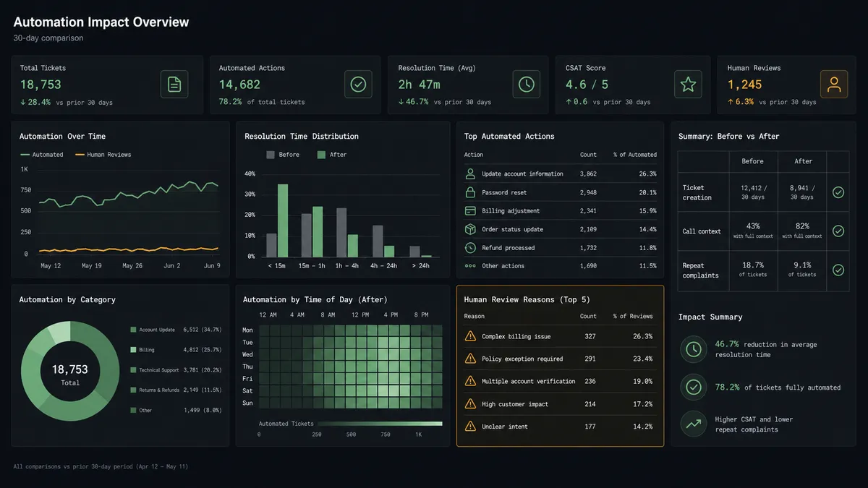Click the document icon in Total Tickets card

coord(174,85)
